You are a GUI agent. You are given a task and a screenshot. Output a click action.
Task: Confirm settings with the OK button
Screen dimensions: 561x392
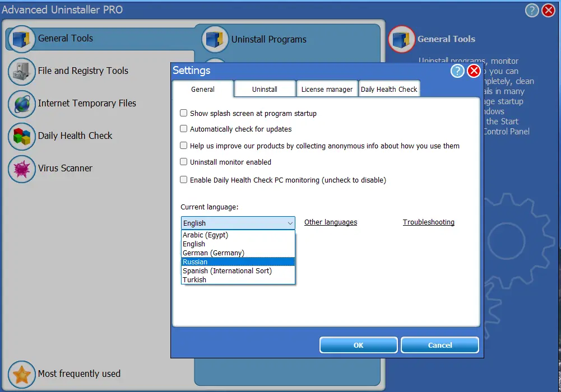(x=358, y=344)
